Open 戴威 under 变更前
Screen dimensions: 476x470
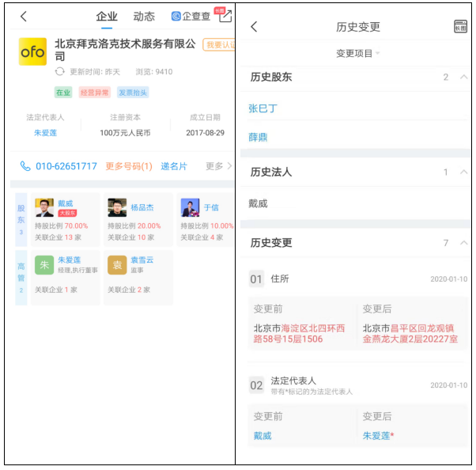coord(263,436)
